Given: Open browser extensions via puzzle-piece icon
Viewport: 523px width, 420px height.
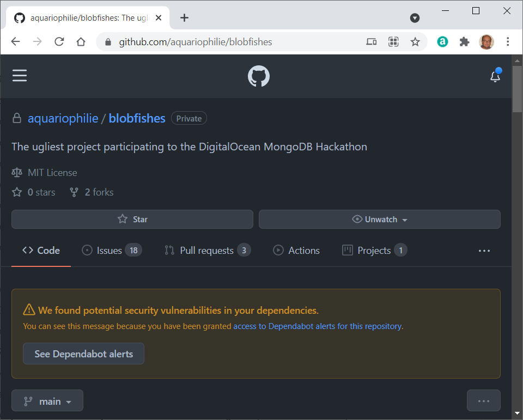Looking at the screenshot, I should tap(464, 41).
